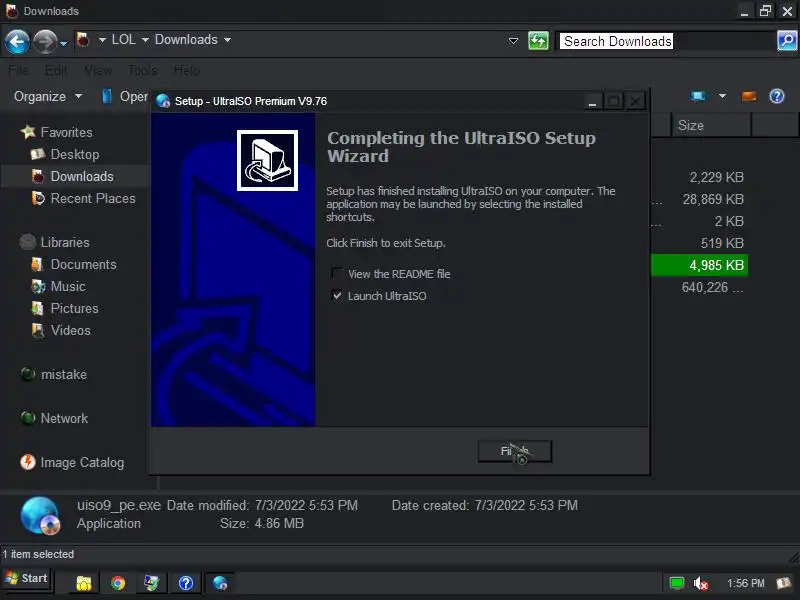800x600 pixels.
Task: Click the Back navigation arrow in Explorer
Action: pyautogui.click(x=17, y=41)
